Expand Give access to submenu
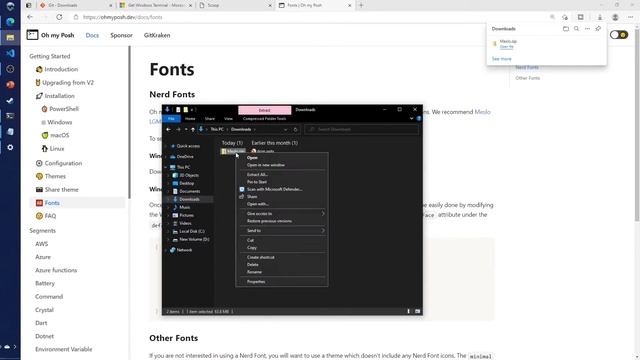640x360 pixels. pyautogui.click(x=323, y=213)
